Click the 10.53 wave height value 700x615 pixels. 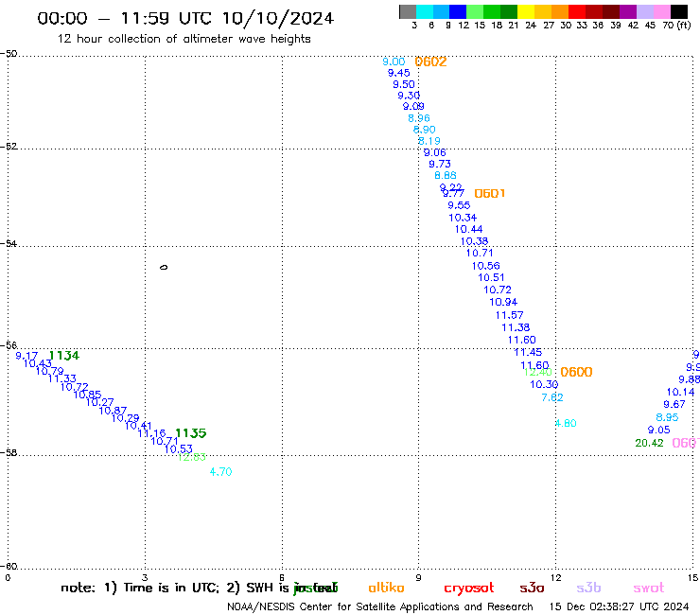(178, 448)
